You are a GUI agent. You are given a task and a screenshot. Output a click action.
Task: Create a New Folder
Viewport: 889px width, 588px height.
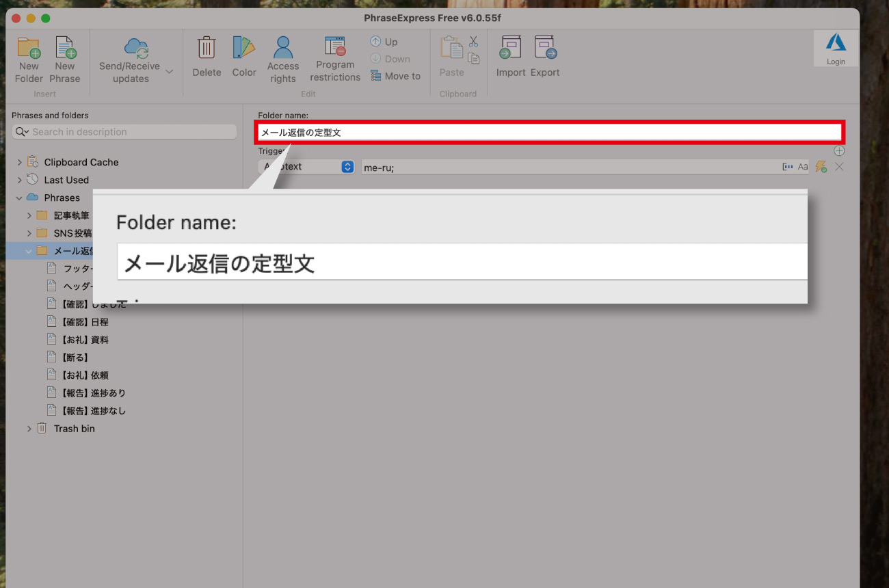29,59
